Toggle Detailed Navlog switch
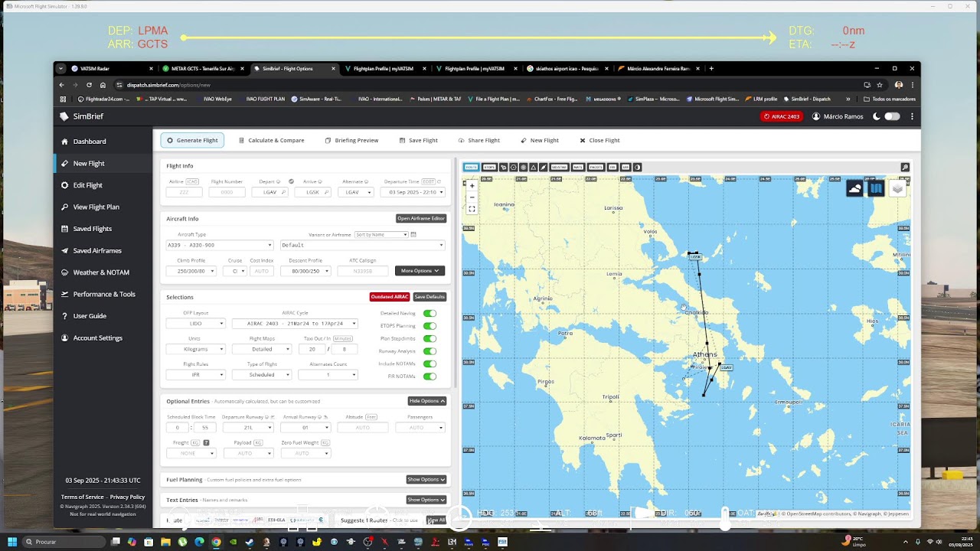Screen dimensions: 980x551 tap(430, 313)
